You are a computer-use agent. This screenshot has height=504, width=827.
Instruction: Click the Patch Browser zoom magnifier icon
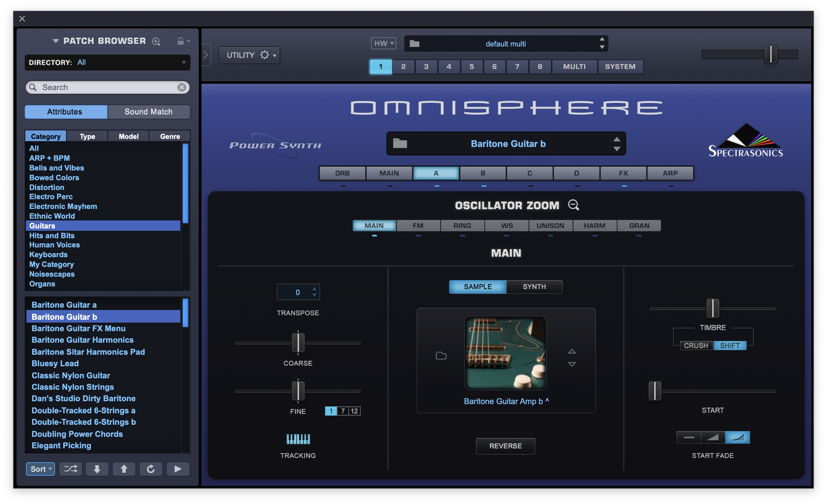(x=156, y=41)
